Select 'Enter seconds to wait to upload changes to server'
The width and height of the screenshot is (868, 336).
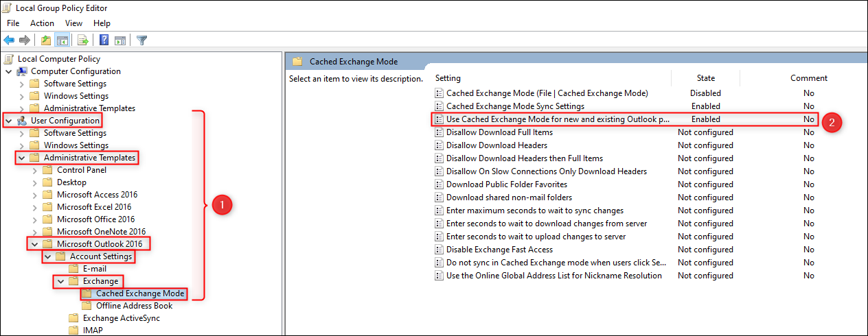[x=536, y=237]
